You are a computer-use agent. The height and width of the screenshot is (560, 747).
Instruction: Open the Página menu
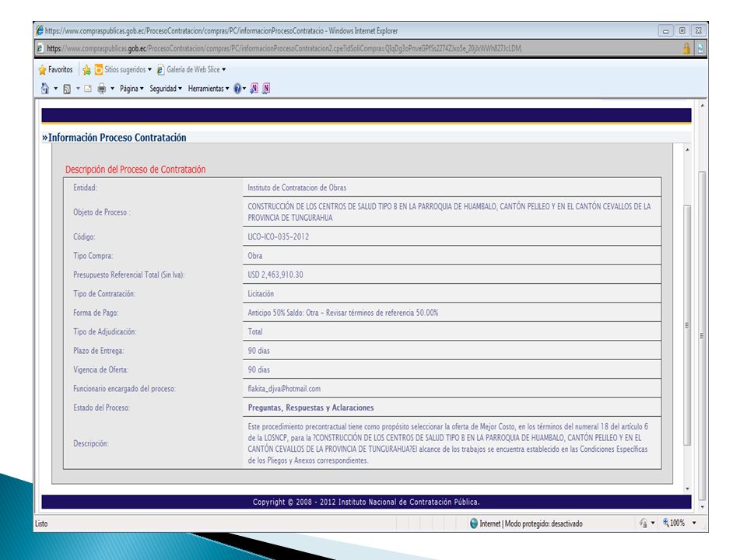click(x=132, y=89)
